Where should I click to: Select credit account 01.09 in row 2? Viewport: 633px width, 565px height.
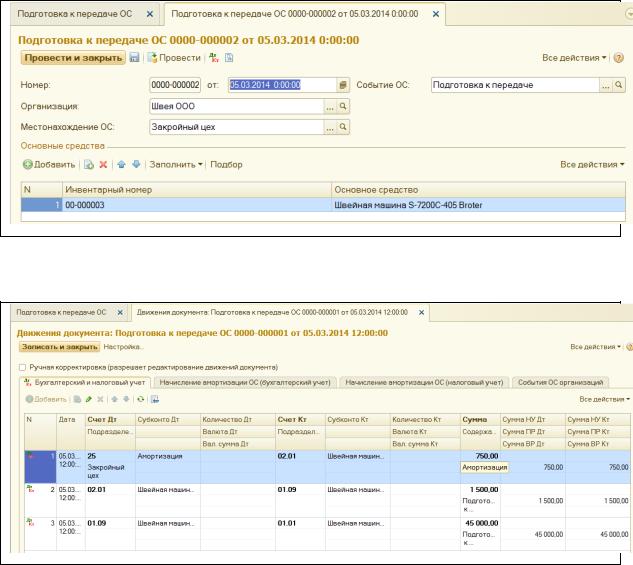coord(300,490)
